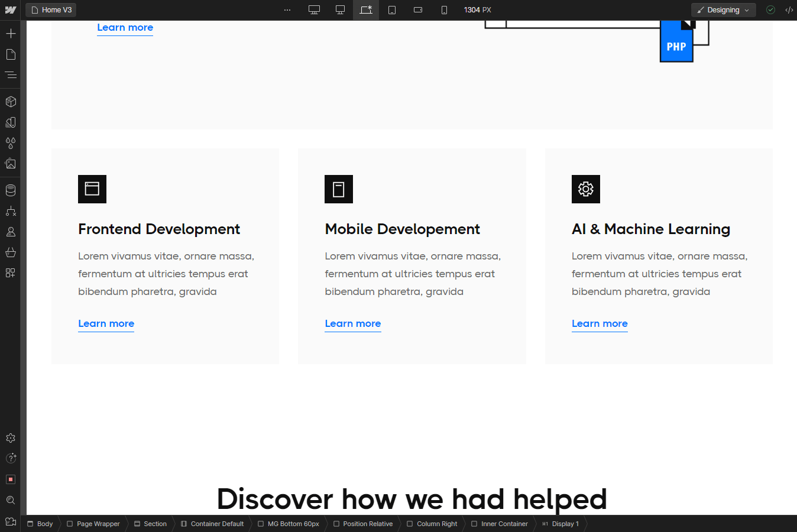Switch to the desktop base breakpoint
The image size is (797, 532).
pos(340,9)
